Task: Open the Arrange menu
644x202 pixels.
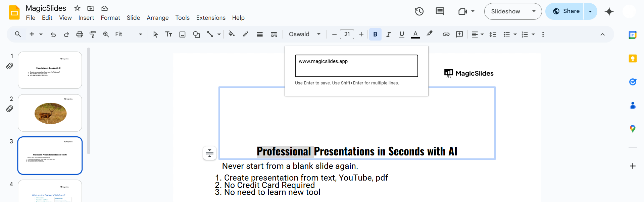Action: click(157, 18)
